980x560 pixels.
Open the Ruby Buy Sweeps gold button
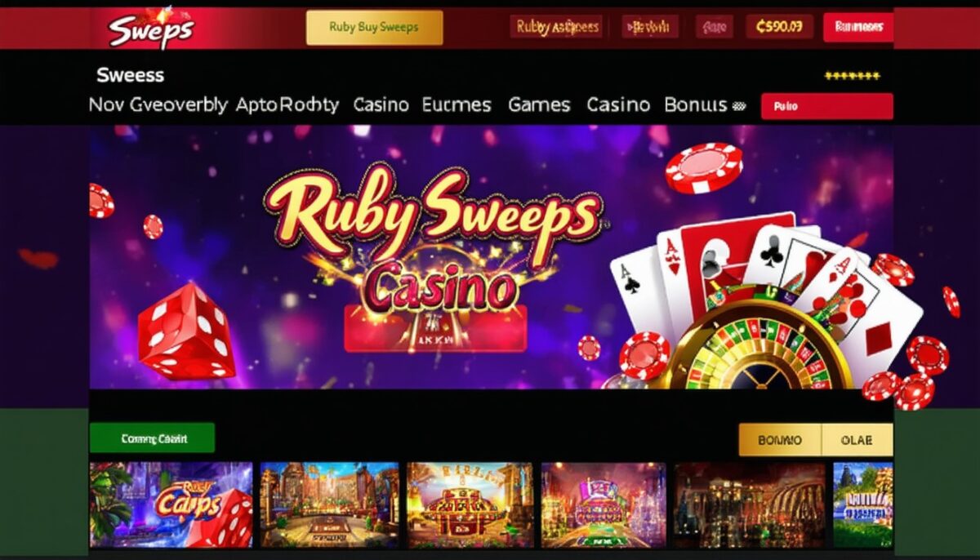pos(374,27)
